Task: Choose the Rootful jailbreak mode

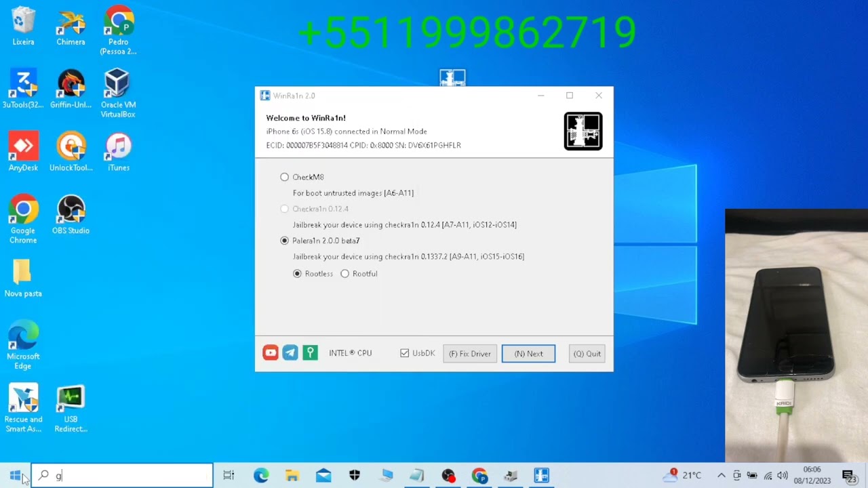Action: coord(344,274)
